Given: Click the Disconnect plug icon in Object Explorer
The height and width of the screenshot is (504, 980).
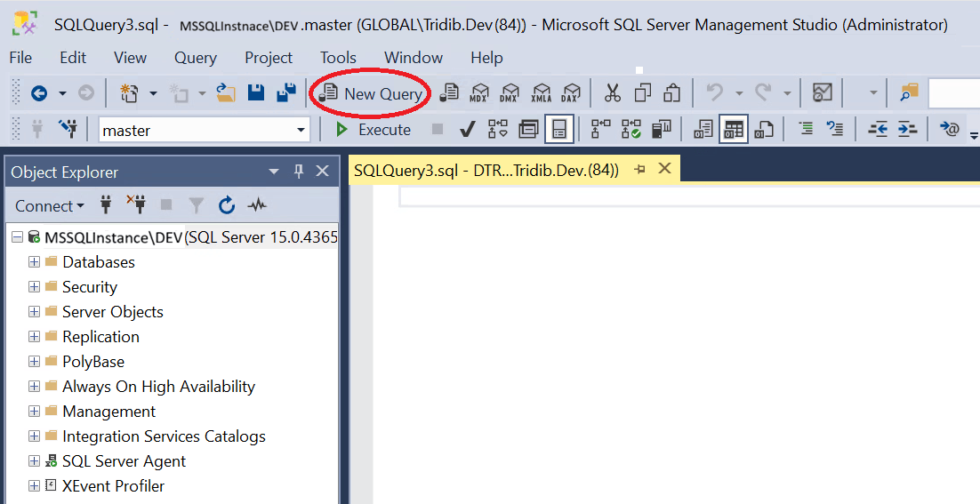Looking at the screenshot, I should [136, 204].
